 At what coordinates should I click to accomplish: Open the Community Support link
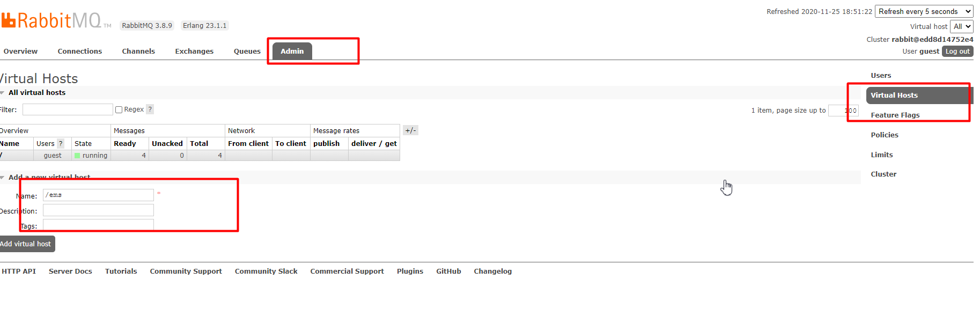186,272
